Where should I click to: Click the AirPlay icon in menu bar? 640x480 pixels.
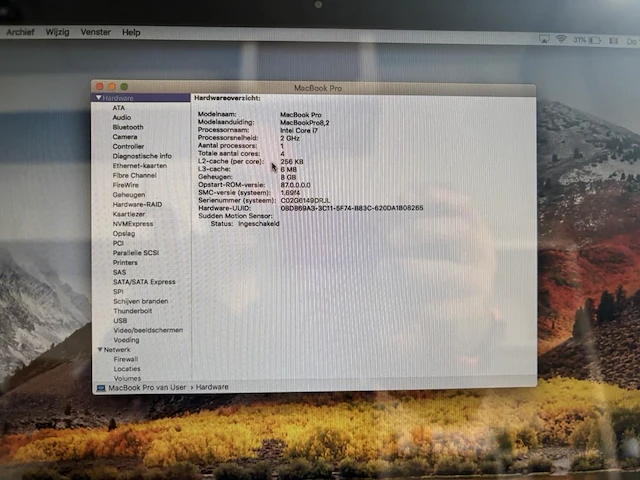point(544,39)
